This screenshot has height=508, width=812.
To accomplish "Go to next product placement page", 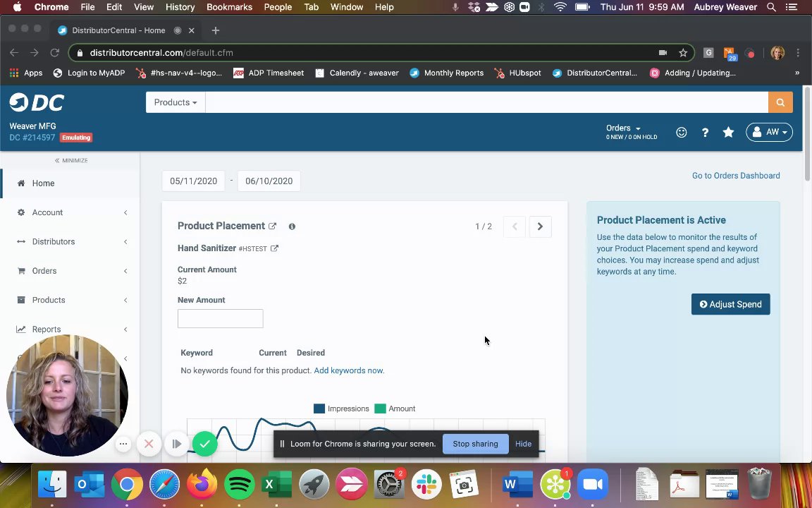I will [540, 226].
